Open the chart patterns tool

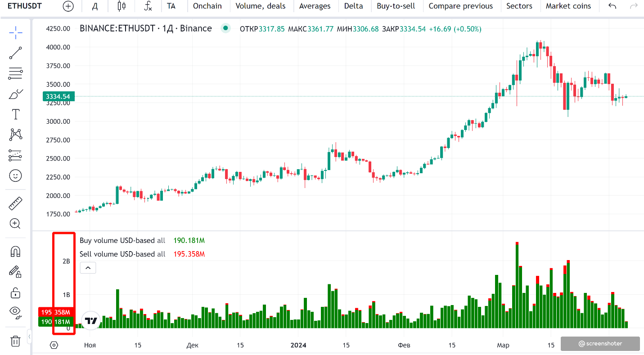(16, 134)
